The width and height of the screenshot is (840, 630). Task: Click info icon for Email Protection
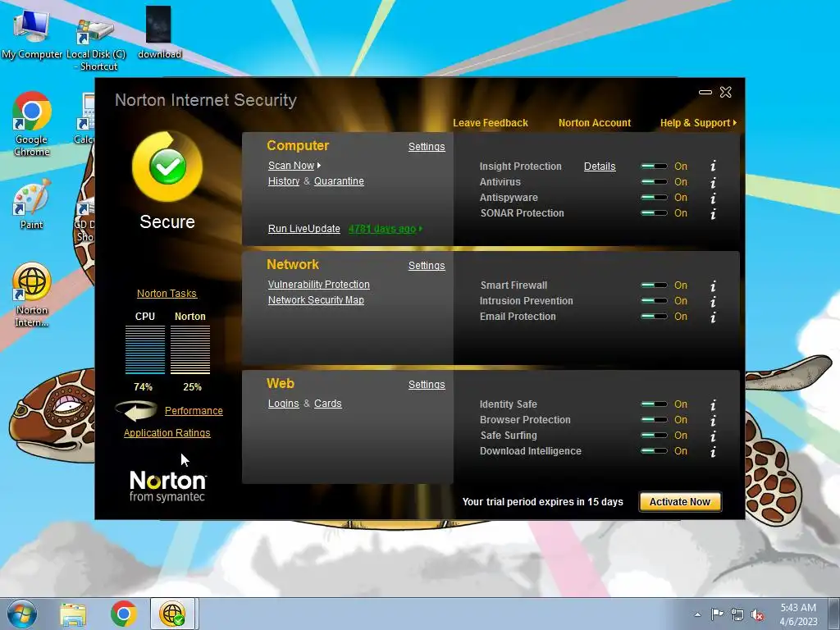pos(713,317)
